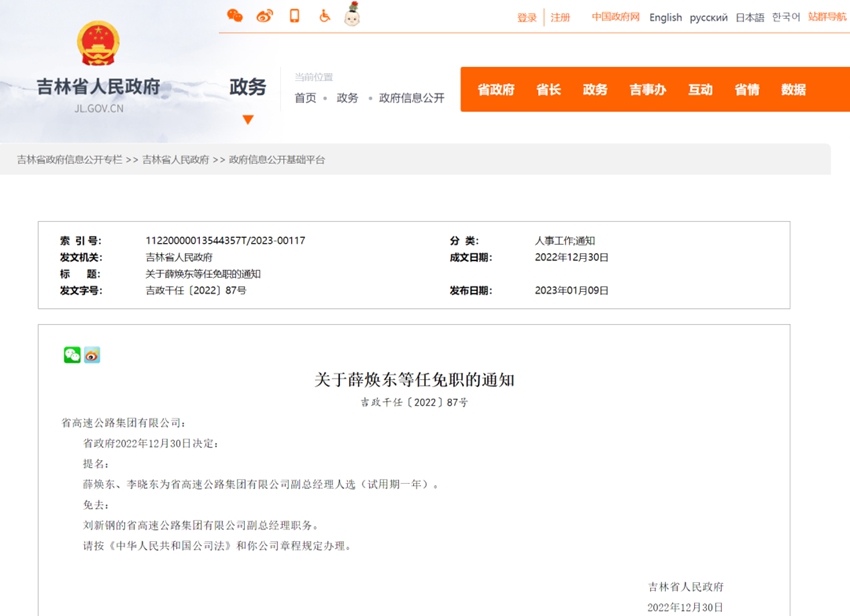Enable accessibility mode via wheelchair icon

coord(324,16)
